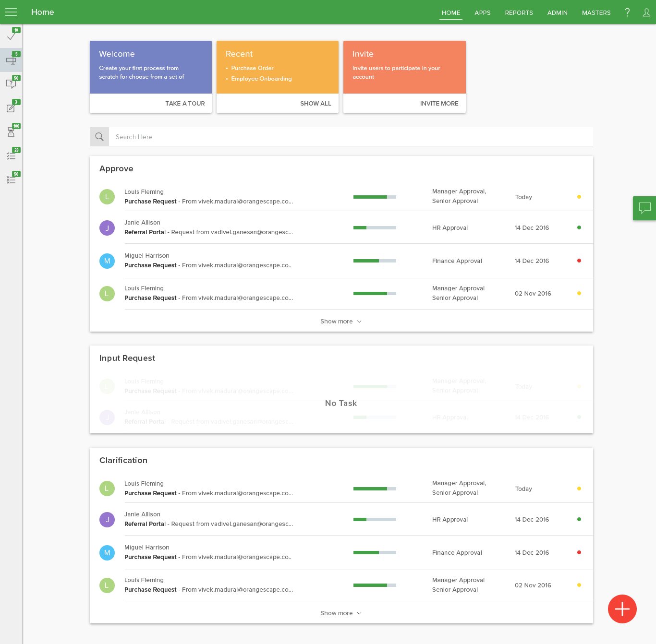Click the checkmark sidebar icon with badge 10
The width and height of the screenshot is (656, 644).
click(11, 36)
